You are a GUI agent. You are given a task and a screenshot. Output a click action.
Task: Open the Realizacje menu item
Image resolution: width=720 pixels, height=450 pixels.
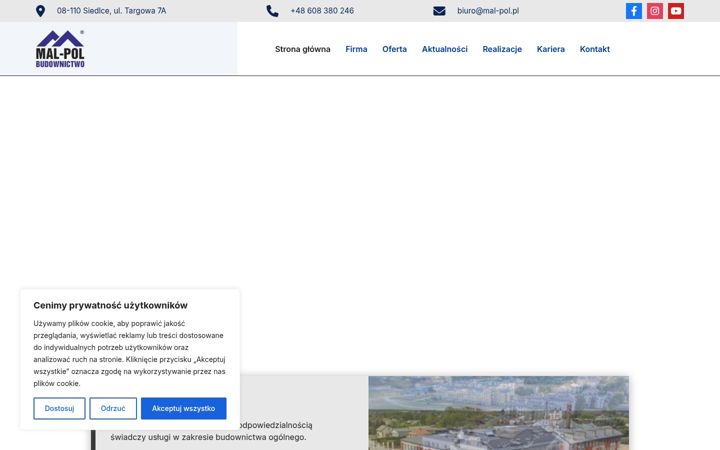click(502, 49)
